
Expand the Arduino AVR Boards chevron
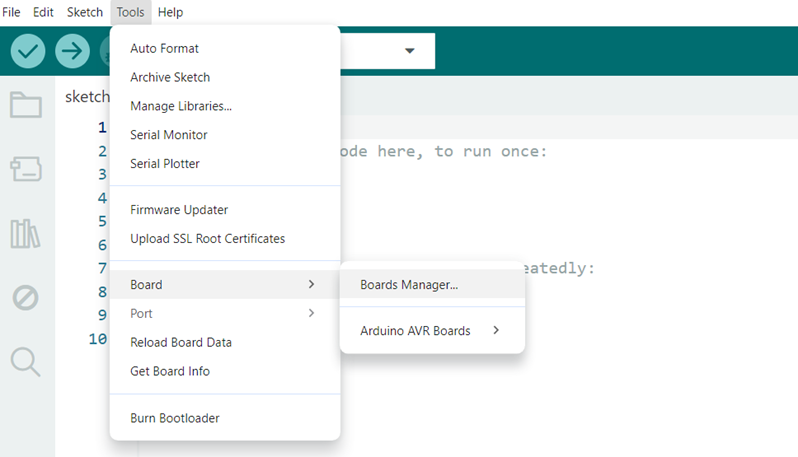click(496, 330)
